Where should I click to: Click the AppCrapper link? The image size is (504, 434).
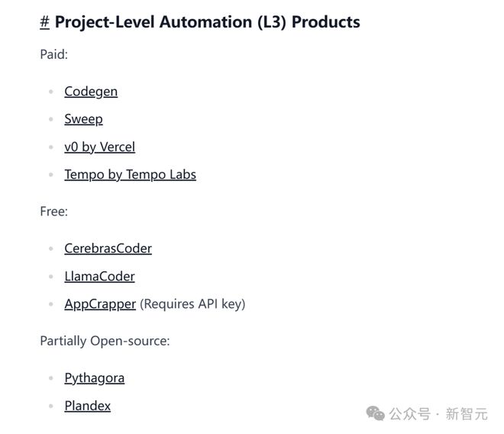coord(100,304)
